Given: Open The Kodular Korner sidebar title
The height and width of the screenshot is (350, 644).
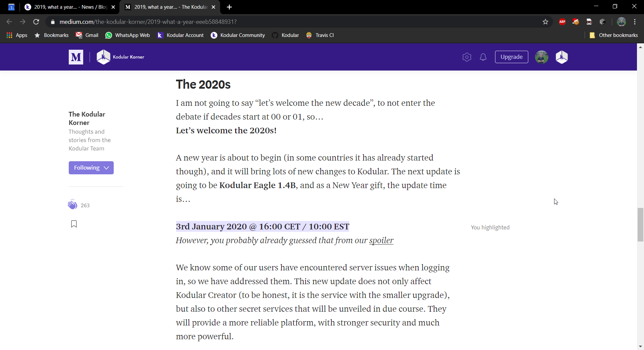Looking at the screenshot, I should click(87, 118).
